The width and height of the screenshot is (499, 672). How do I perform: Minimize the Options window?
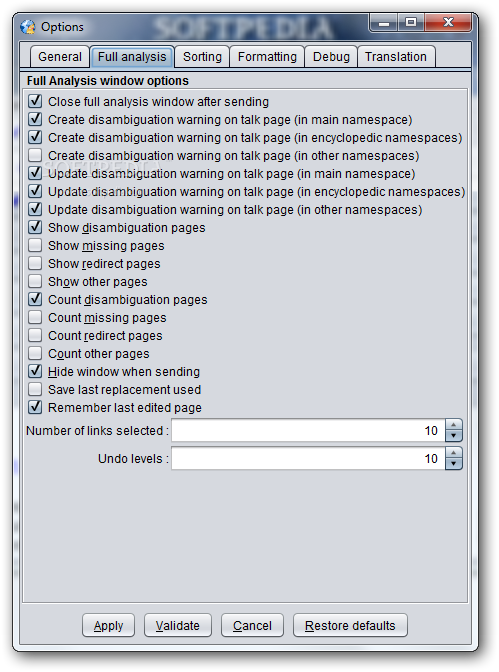coord(384,23)
